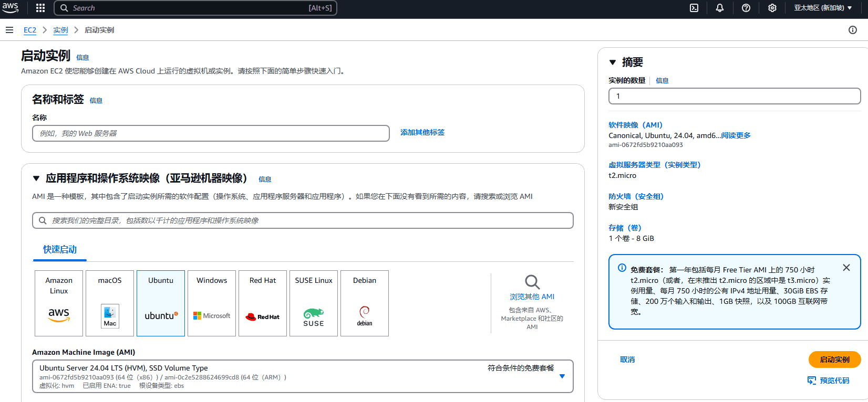
Task: Select the Red Hat AMI tile
Action: (x=263, y=303)
